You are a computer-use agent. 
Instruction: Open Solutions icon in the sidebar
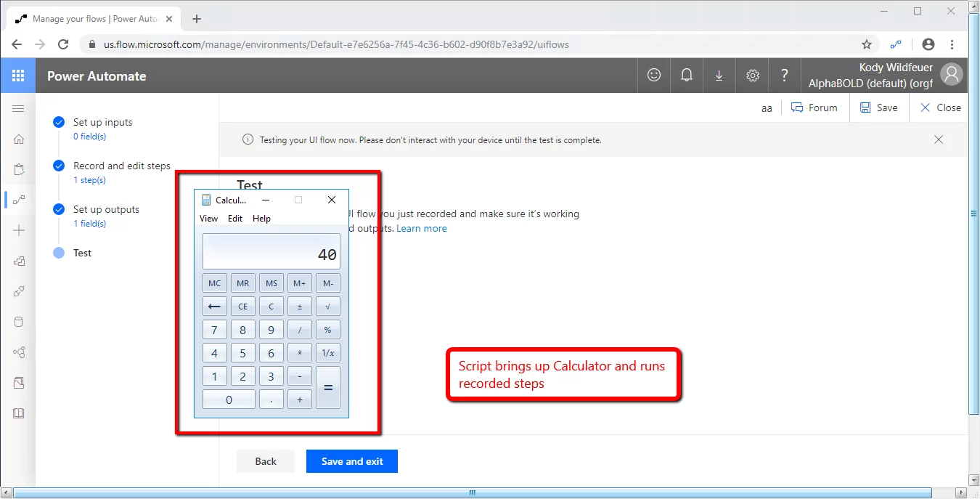[x=19, y=383]
